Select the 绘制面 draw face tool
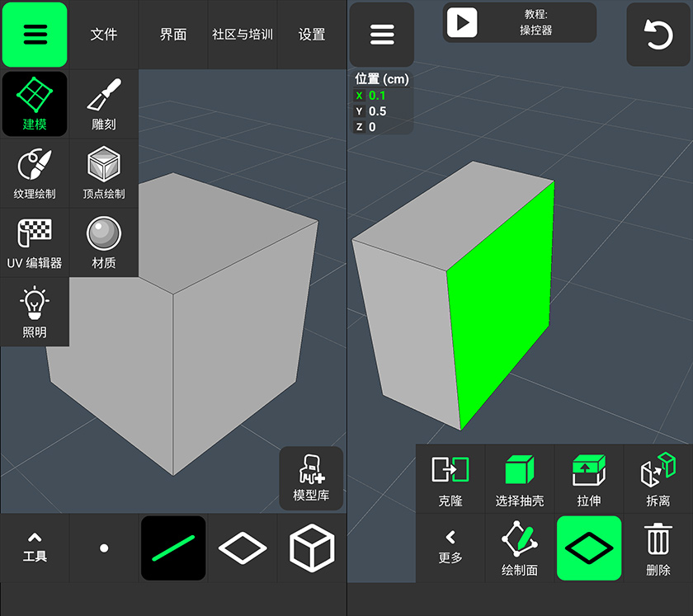 520,548
